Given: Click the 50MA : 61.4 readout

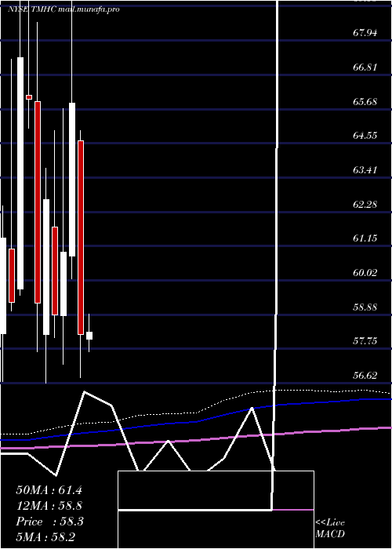Looking at the screenshot, I should pos(49,490).
